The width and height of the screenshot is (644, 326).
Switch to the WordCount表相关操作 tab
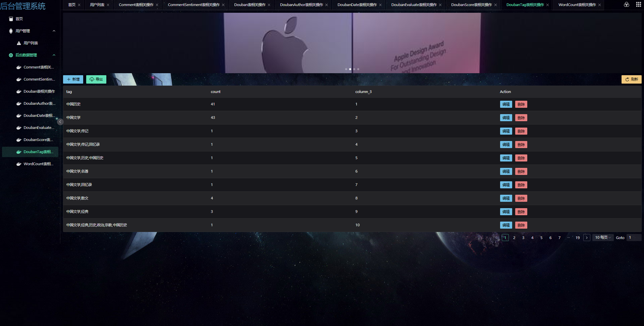tap(577, 5)
